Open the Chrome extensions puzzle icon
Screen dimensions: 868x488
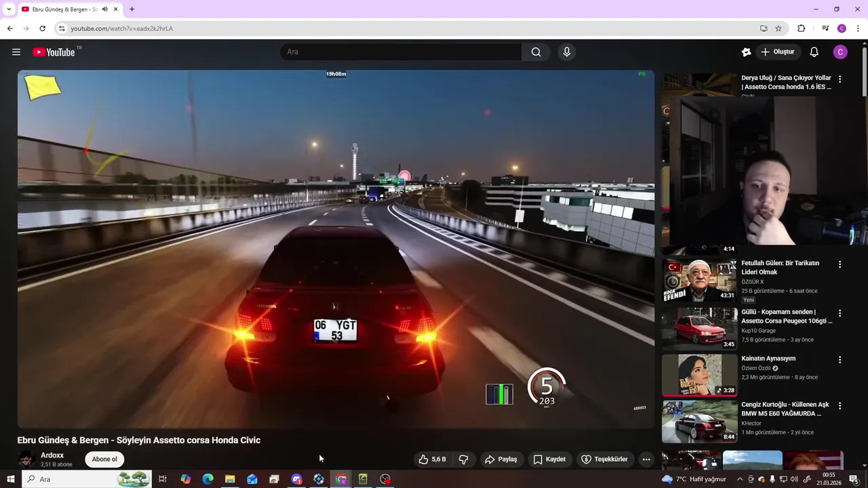point(801,28)
